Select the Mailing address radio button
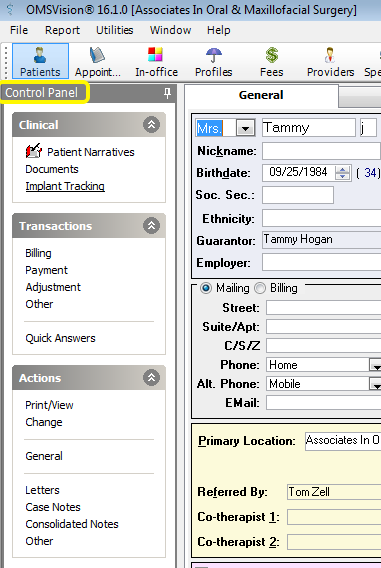The width and height of the screenshot is (381, 568). click(206, 288)
